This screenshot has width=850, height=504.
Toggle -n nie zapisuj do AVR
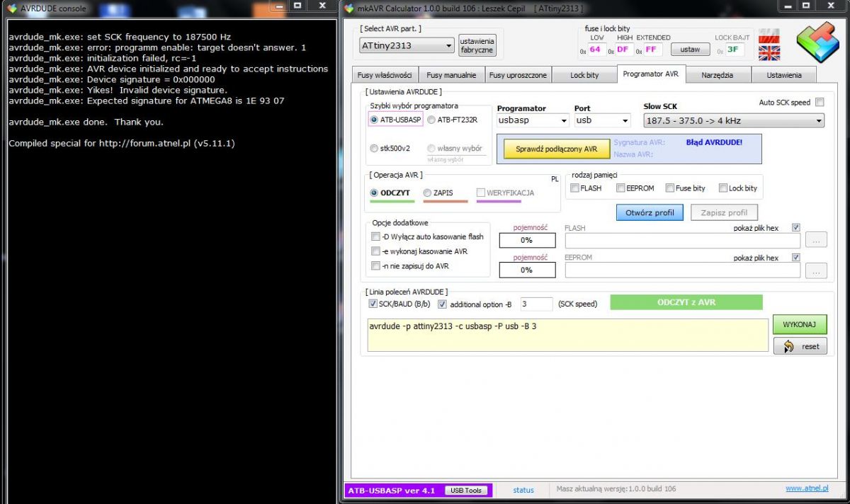click(375, 266)
